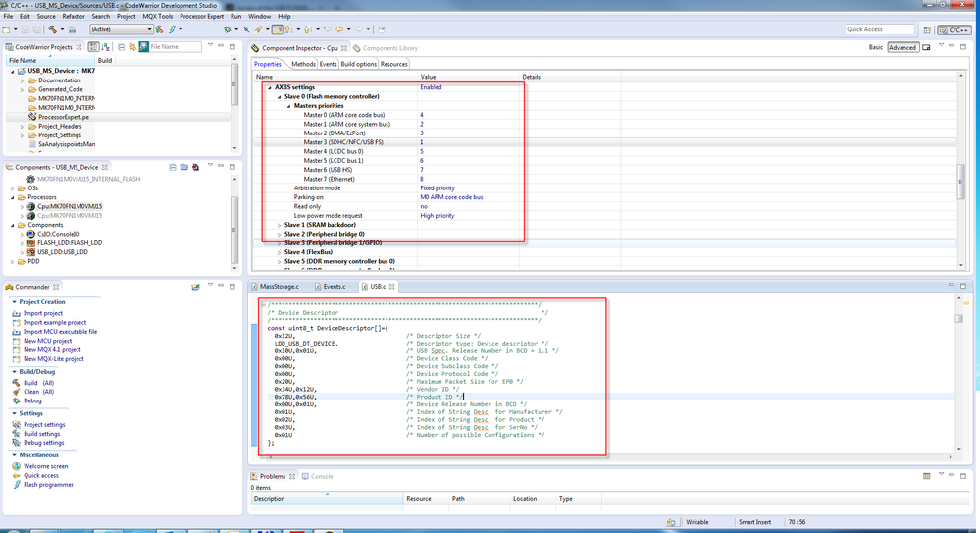Viewport: 980px width, 533px height.
Task: Select the Arbitration mode value Fixed priority
Action: (x=438, y=188)
